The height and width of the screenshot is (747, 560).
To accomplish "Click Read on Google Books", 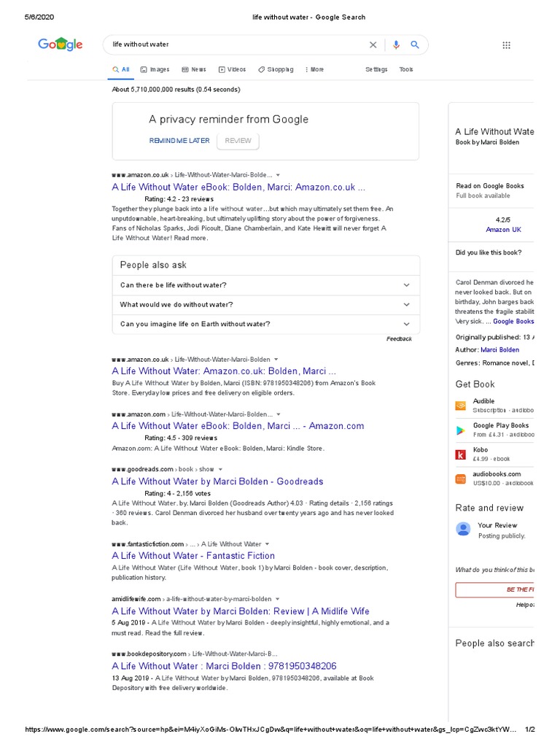I will [x=490, y=186].
